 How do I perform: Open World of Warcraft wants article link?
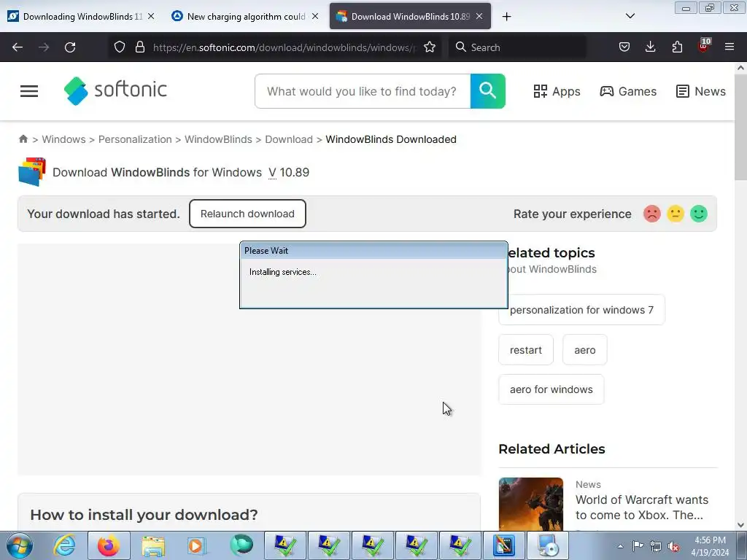pos(642,507)
